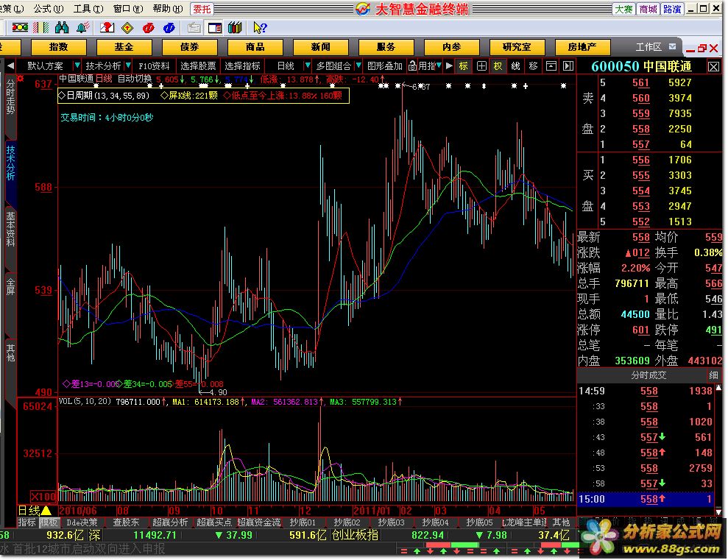
Task: Open the 研究室 category button
Action: pyautogui.click(x=517, y=47)
